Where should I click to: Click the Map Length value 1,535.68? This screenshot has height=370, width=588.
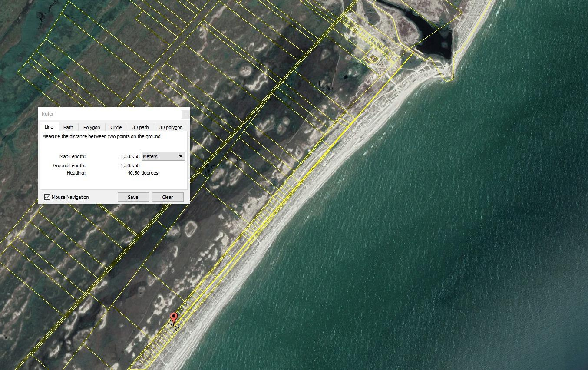pyautogui.click(x=130, y=156)
